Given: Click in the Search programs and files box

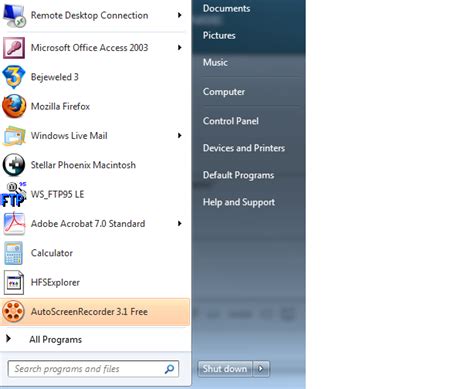Looking at the screenshot, I should click(93, 369).
